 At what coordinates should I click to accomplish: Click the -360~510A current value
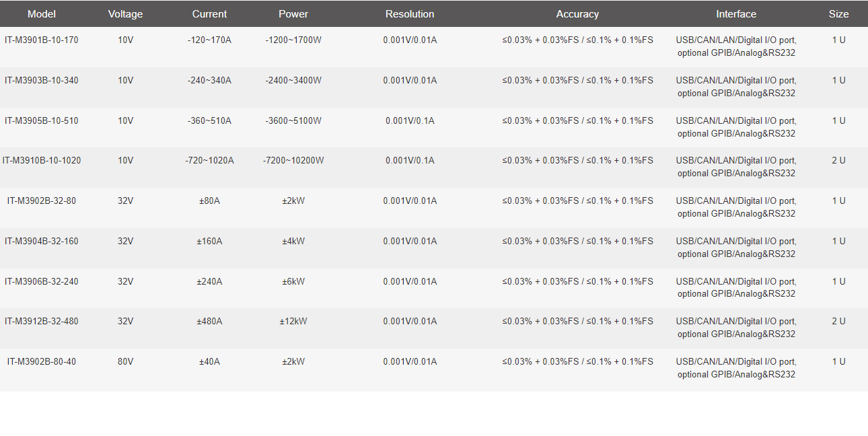(x=209, y=120)
